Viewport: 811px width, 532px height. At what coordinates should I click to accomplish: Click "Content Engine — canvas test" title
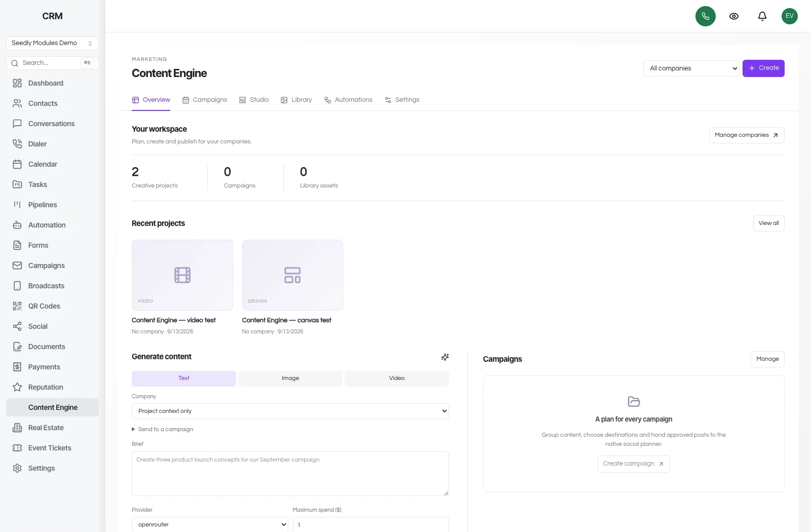click(287, 320)
